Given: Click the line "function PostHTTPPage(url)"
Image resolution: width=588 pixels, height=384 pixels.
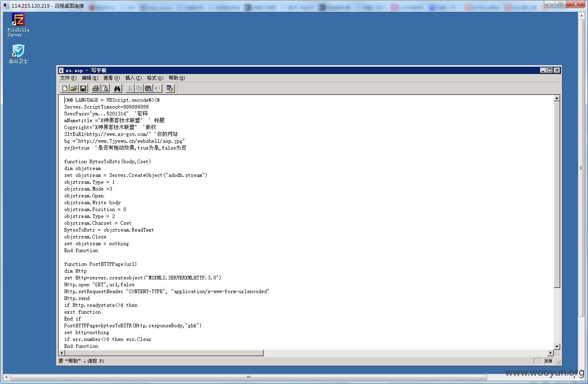Looking at the screenshot, I should click(100, 264).
